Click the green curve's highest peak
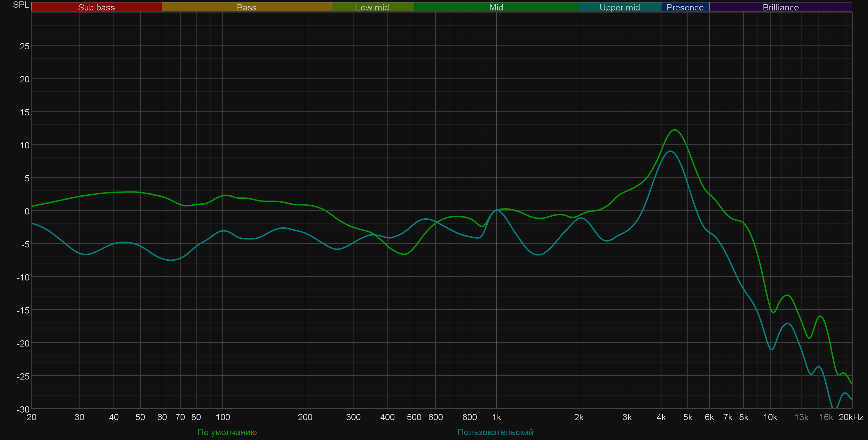This screenshot has width=868, height=440. point(675,130)
